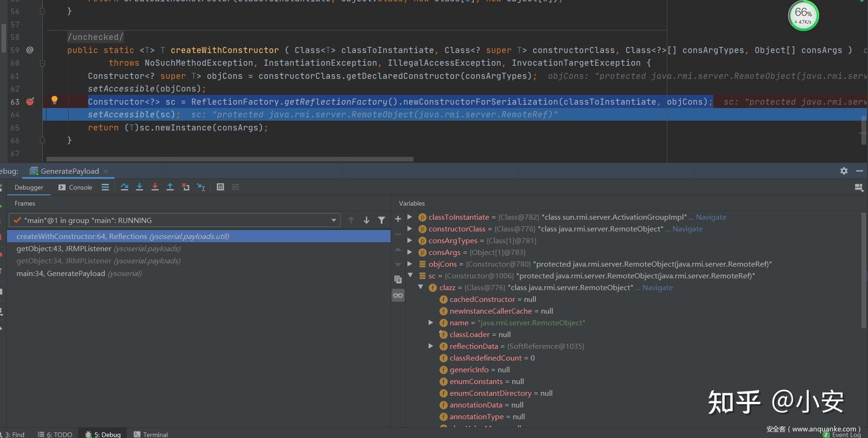The height and width of the screenshot is (438, 868).
Task: Click the Step Over debugger icon
Action: (x=124, y=187)
